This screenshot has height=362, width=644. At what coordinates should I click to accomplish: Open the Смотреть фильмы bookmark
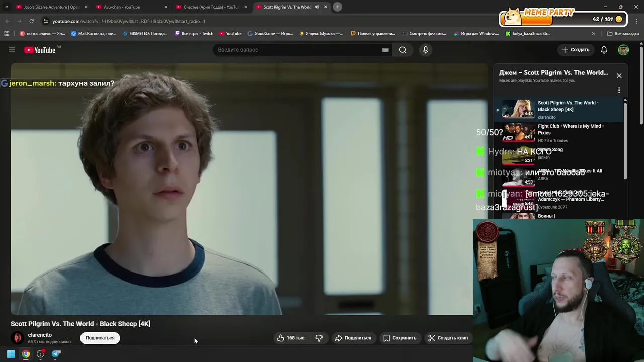(424, 34)
